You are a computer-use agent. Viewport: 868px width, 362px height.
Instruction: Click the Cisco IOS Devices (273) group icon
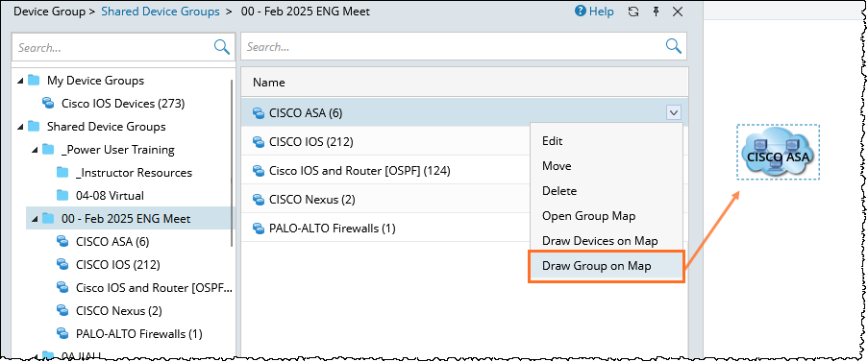coord(48,104)
